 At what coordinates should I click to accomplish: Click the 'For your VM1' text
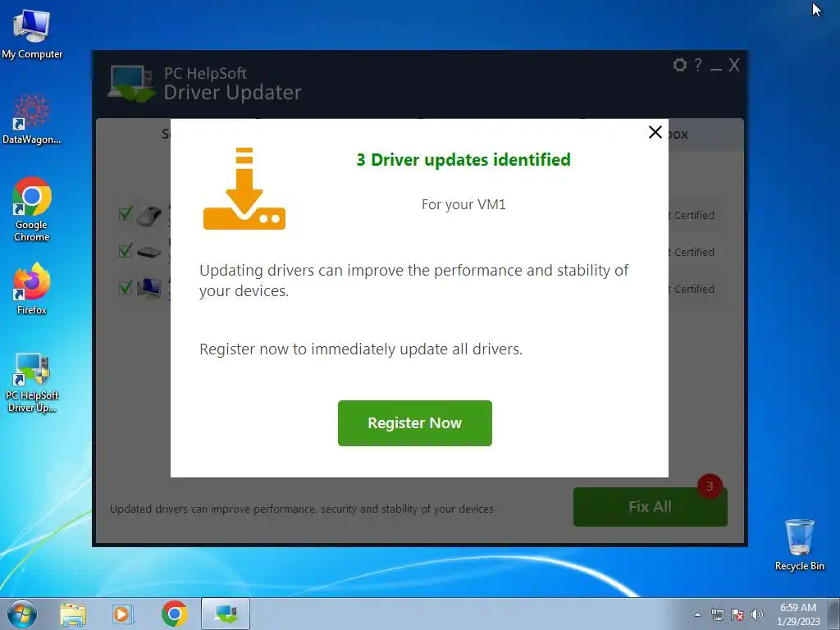tap(463, 204)
